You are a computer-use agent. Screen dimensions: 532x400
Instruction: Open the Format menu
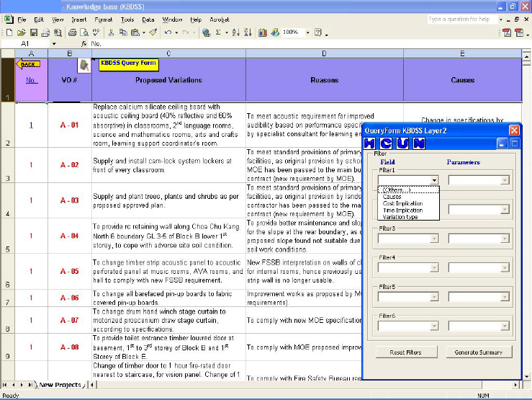(x=103, y=19)
